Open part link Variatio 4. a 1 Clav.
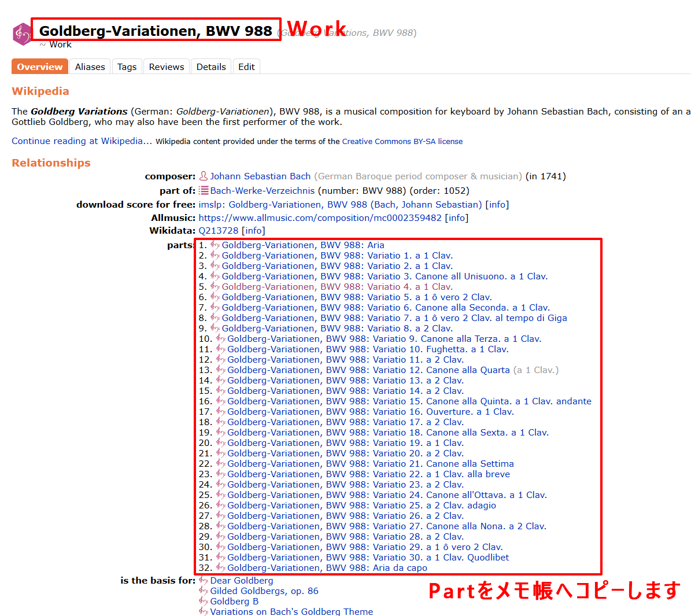Screen dimensions: 691x616 click(337, 287)
